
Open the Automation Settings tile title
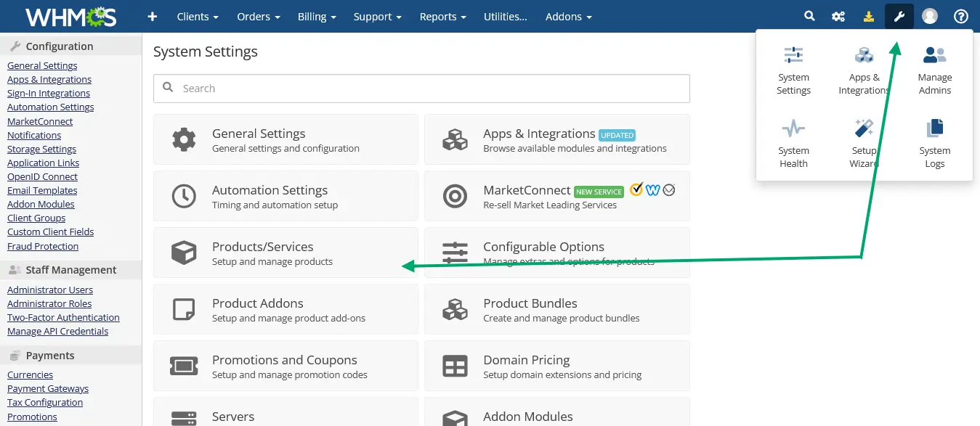coord(270,190)
